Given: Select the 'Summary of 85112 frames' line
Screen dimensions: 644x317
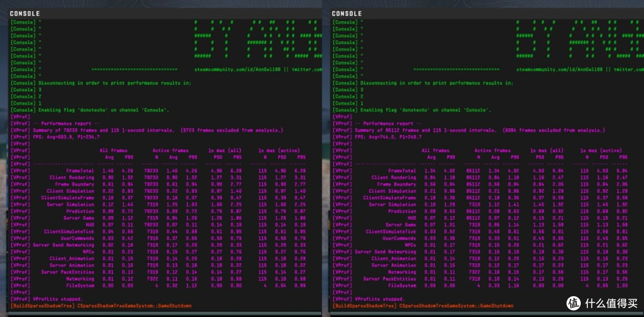Looking at the screenshot, I should point(469,130).
